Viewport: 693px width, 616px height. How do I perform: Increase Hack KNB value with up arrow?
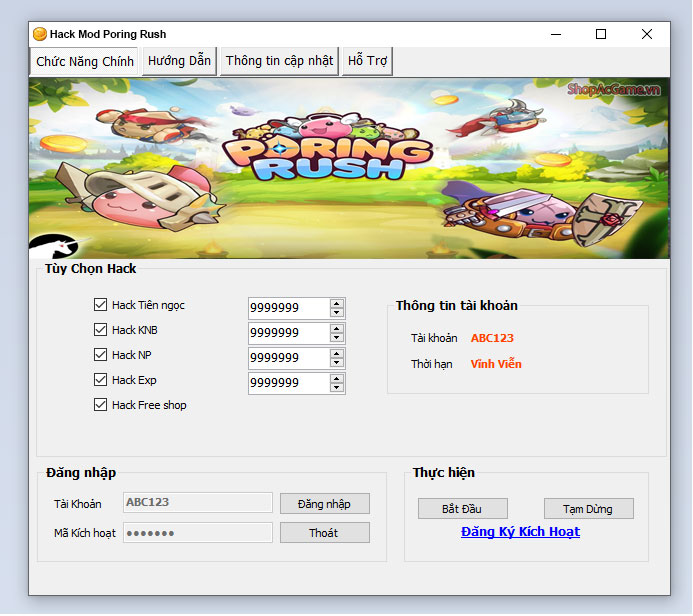pos(337,329)
